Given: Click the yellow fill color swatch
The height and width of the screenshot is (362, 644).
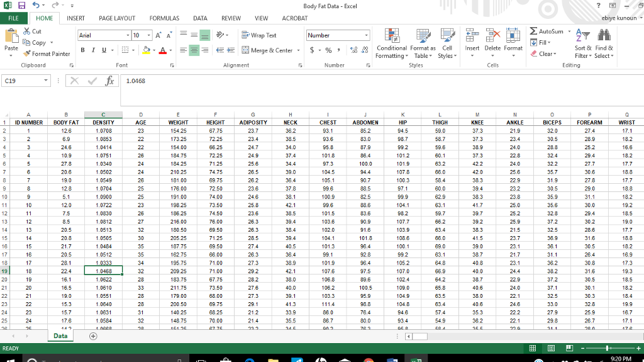Looking at the screenshot, I should 146,50.
